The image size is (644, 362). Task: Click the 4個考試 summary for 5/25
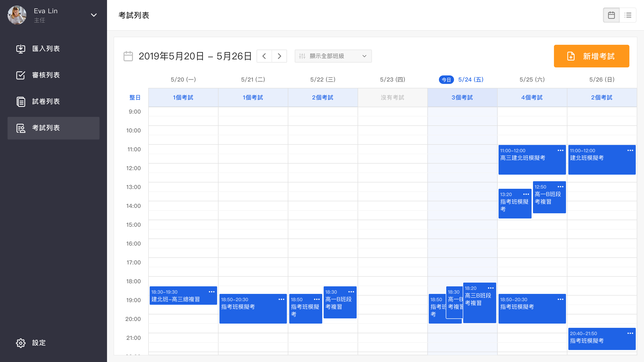[532, 98]
